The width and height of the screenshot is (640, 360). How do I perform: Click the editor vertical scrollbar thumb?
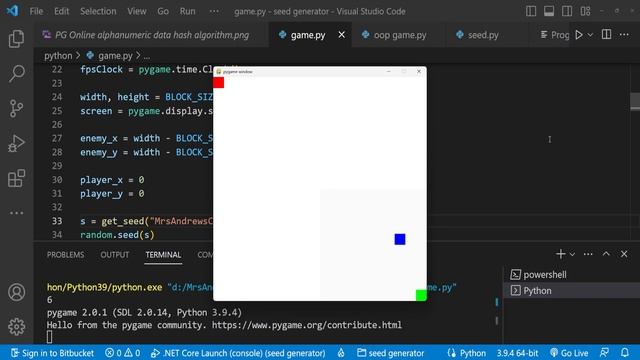pos(635,101)
